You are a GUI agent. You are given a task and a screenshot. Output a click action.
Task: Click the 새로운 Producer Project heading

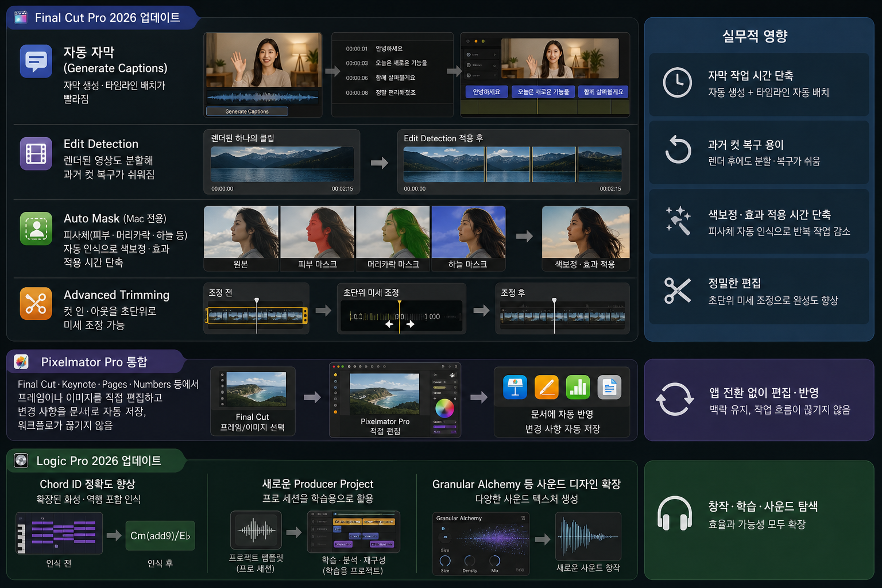(x=318, y=484)
